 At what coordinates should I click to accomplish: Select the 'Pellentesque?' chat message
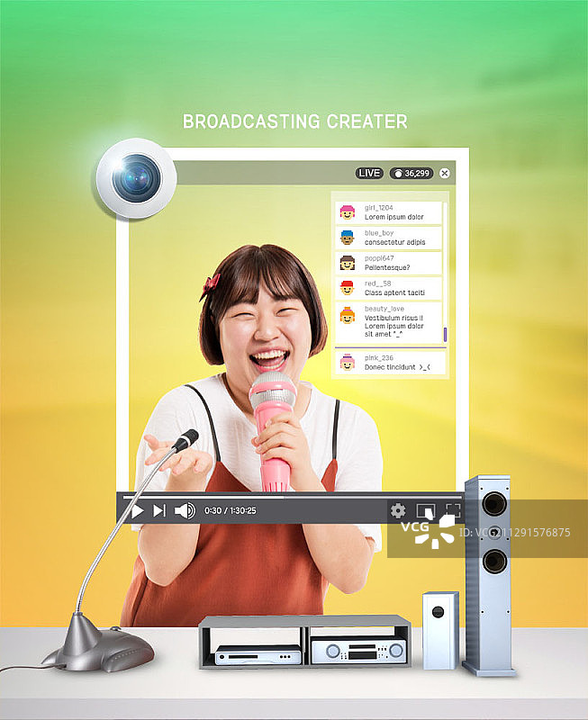[387, 267]
